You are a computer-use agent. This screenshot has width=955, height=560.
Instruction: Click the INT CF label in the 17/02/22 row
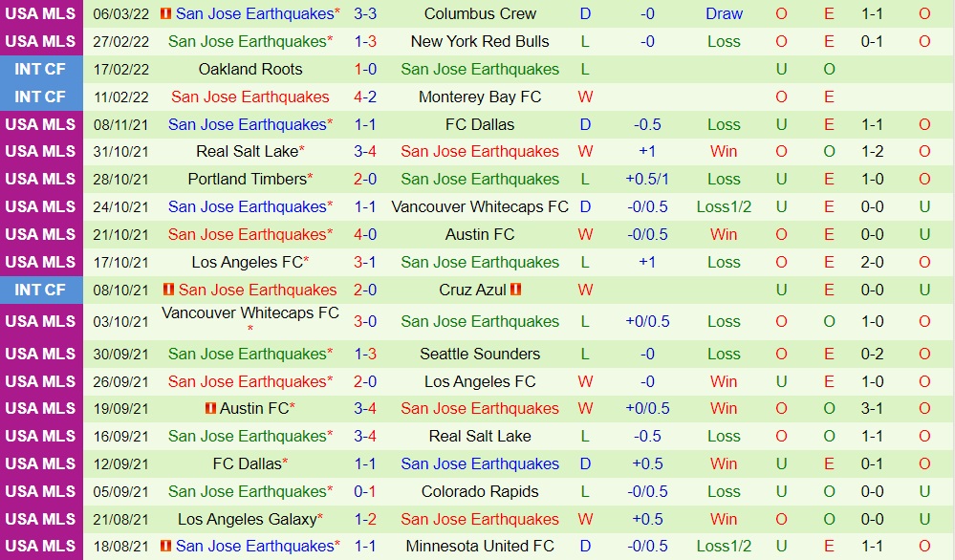tap(40, 69)
